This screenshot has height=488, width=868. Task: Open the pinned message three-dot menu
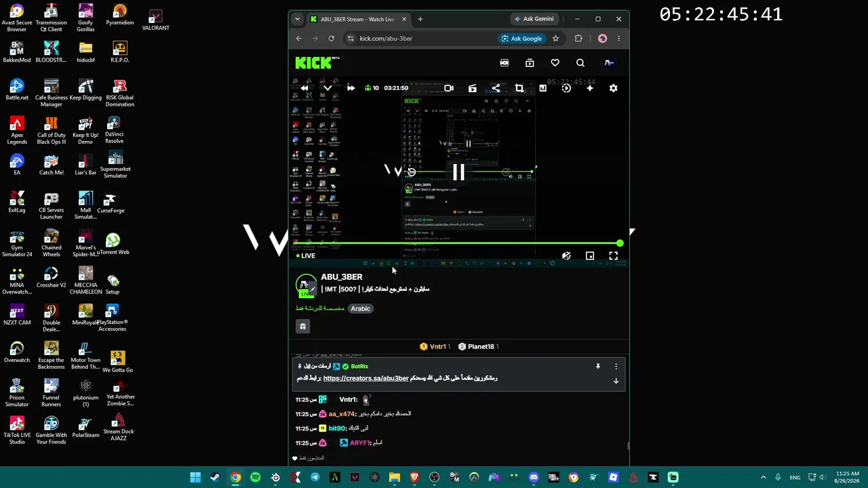(x=616, y=367)
